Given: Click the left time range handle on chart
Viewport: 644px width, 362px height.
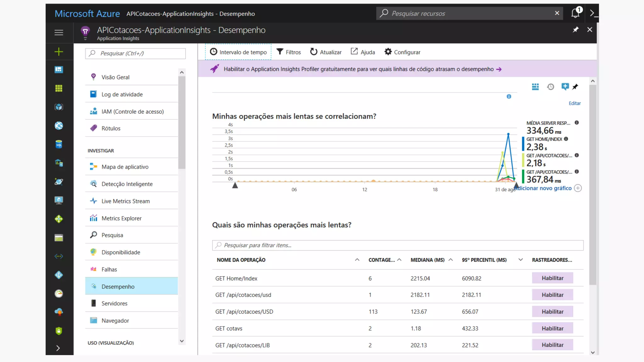Looking at the screenshot, I should tap(235, 185).
